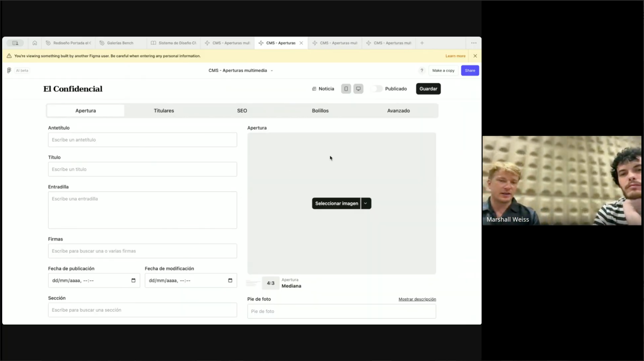Click the Noticia document icon
This screenshot has width=644, height=361.
tap(314, 89)
